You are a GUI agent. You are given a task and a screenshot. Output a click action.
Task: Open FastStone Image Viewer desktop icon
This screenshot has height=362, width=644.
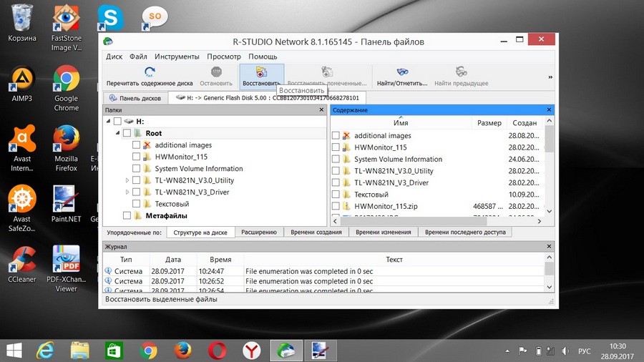tap(66, 27)
